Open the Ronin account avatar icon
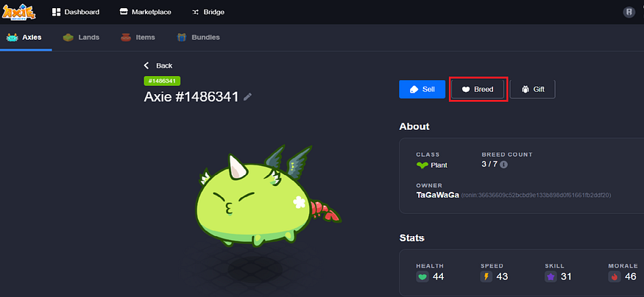 coord(629,12)
